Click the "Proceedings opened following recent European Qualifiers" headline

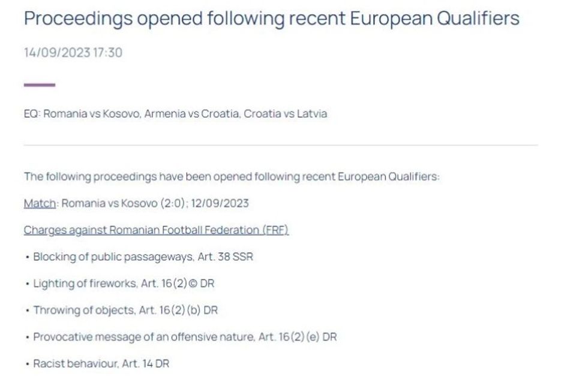(271, 18)
